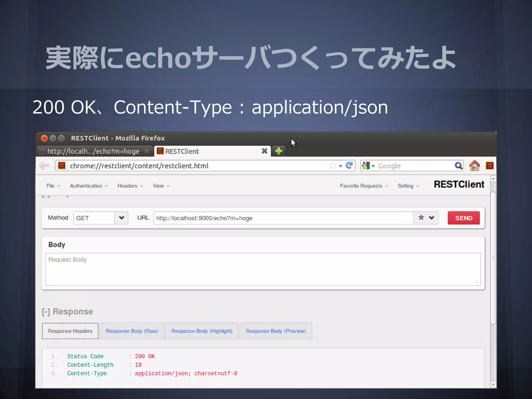Open the address bar history dropdown arrow

pyautogui.click(x=341, y=166)
